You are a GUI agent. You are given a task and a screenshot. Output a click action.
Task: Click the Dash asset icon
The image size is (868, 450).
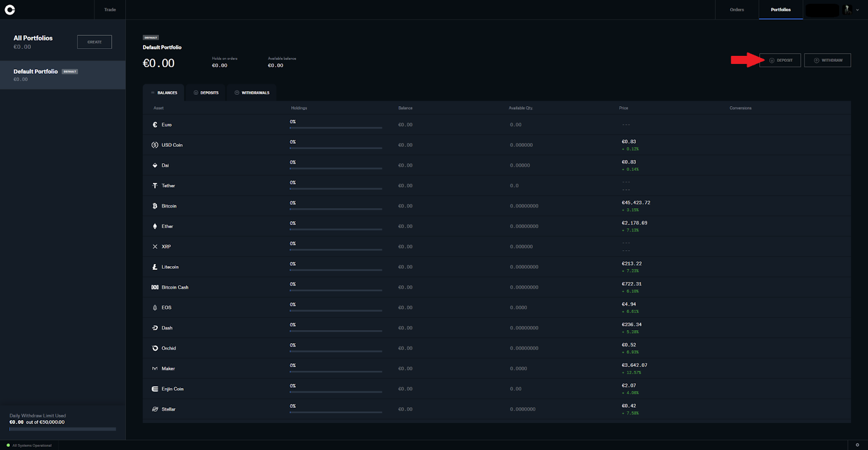pos(155,328)
